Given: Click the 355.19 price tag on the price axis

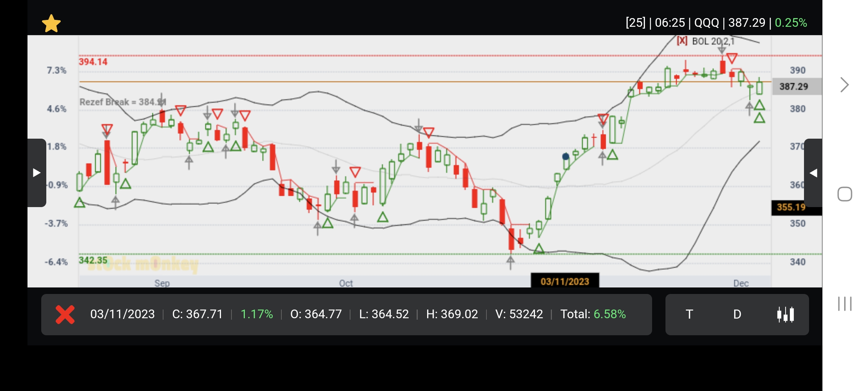Looking at the screenshot, I should (791, 207).
